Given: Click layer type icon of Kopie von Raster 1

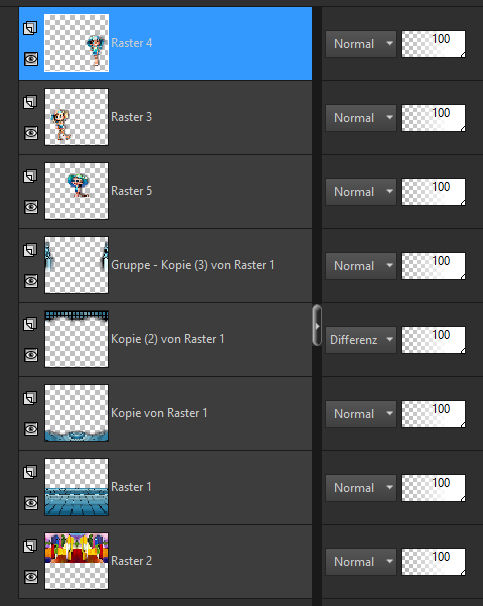Looking at the screenshot, I should click(30, 398).
